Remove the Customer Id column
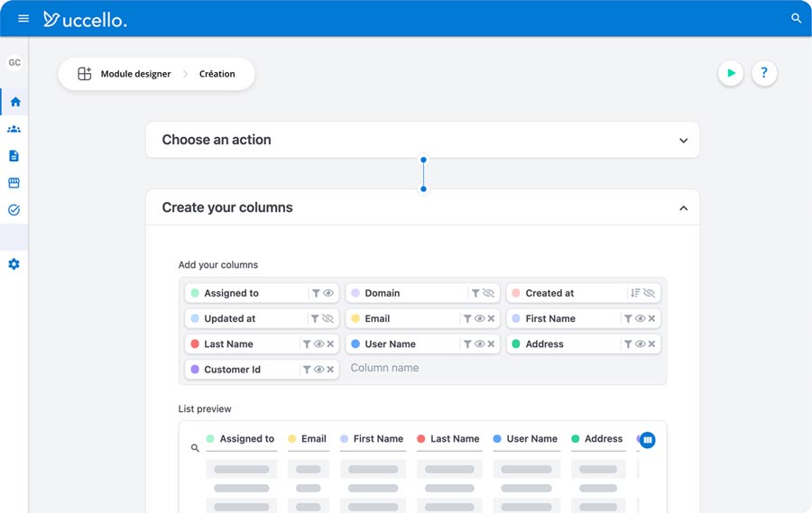The image size is (812, 513). click(330, 370)
